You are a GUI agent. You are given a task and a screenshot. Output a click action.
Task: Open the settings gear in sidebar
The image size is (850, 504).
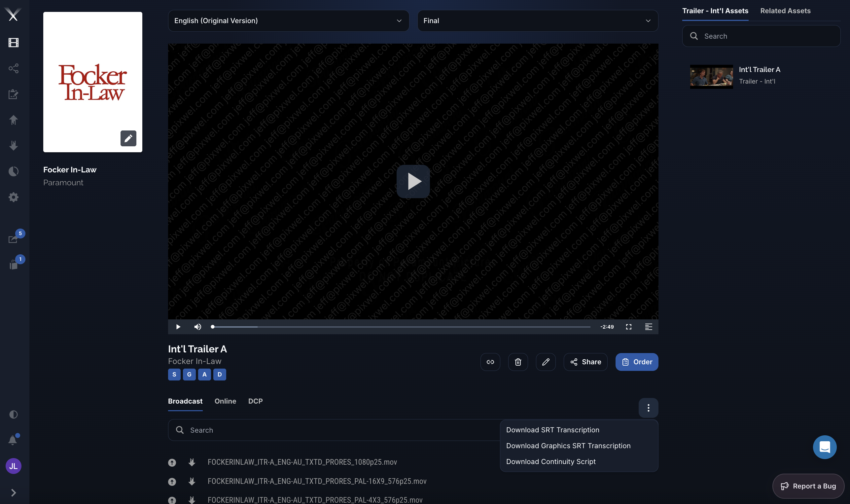click(13, 197)
